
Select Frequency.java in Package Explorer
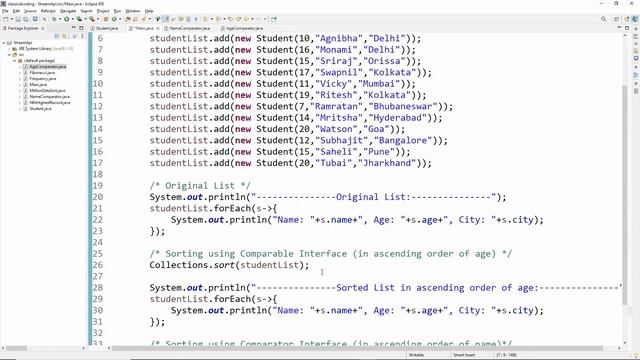pos(42,79)
